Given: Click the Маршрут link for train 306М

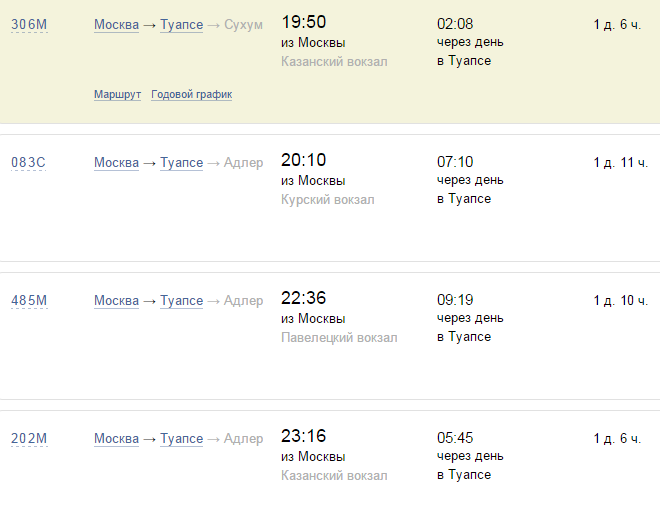Looking at the screenshot, I should point(117,95).
